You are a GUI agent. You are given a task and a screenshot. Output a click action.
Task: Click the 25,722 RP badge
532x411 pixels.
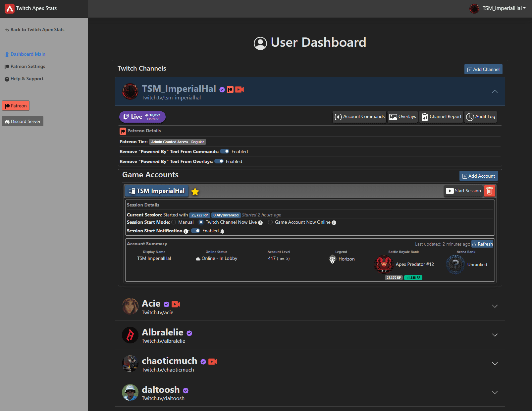point(199,215)
